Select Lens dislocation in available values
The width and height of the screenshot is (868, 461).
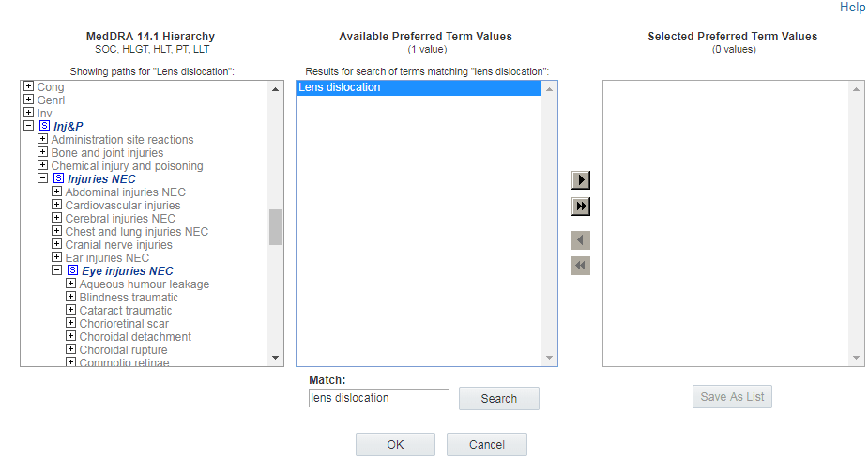point(419,87)
